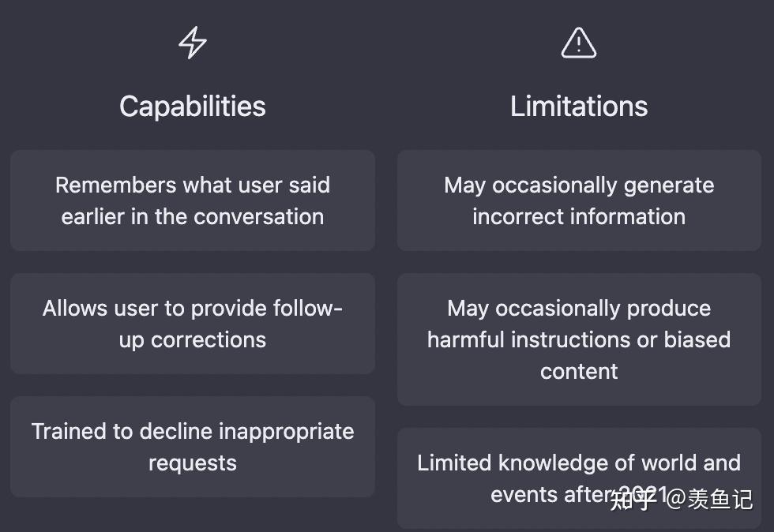This screenshot has height=532, width=774.
Task: Click the warning triangle Limitations icon
Action: click(578, 43)
